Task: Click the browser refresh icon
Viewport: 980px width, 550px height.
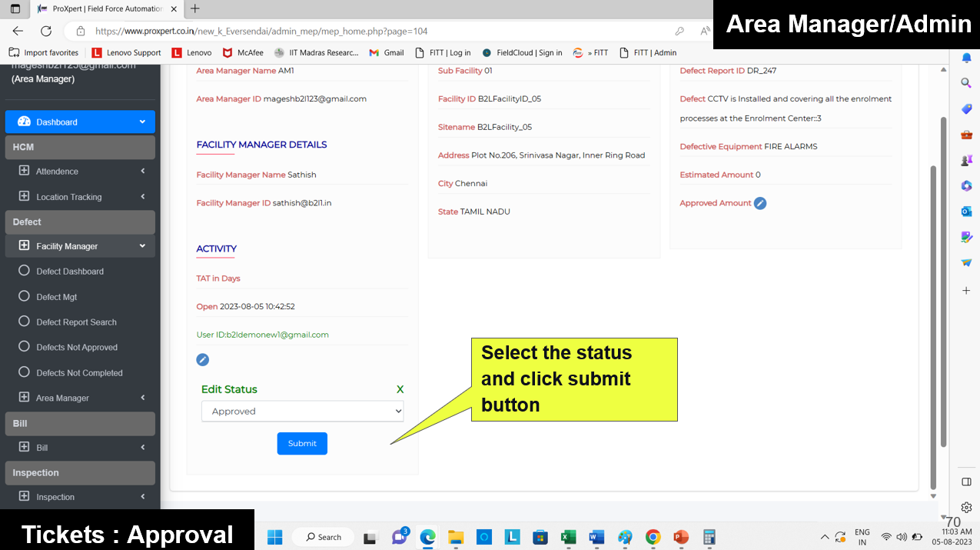Action: (x=46, y=32)
